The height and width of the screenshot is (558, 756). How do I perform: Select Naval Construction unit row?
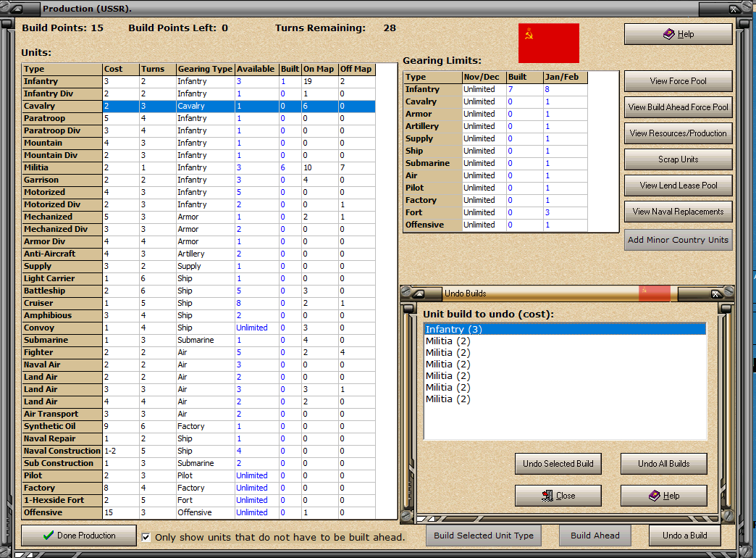point(198,451)
